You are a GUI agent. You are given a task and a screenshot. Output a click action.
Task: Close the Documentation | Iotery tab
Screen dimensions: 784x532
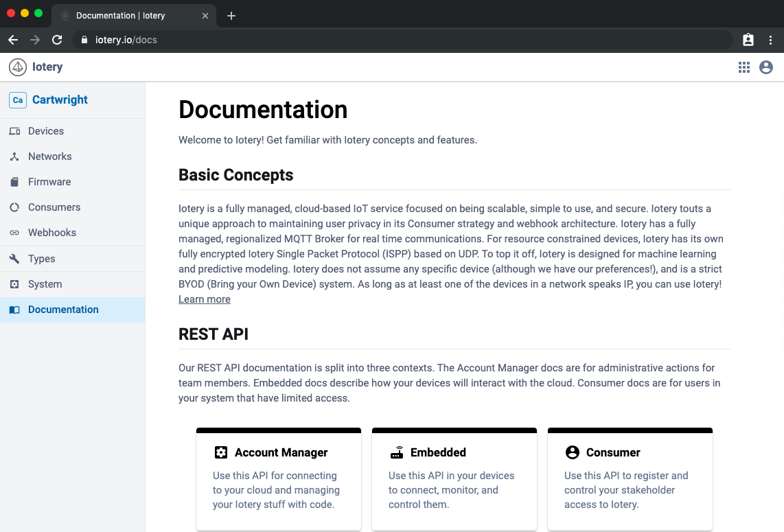coord(205,16)
